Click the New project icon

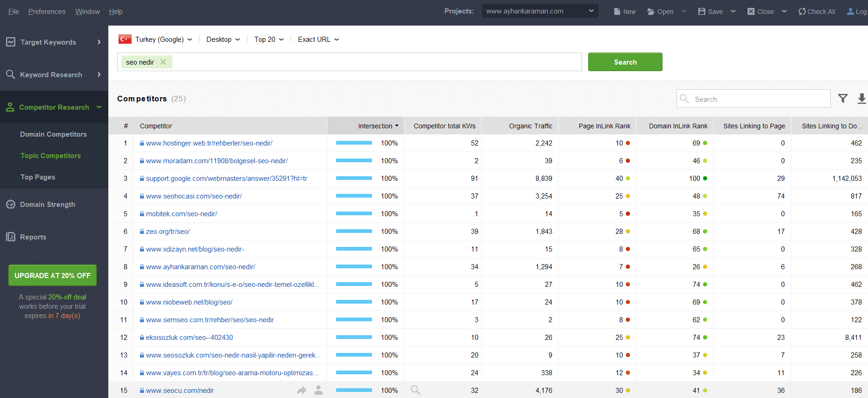click(x=617, y=11)
